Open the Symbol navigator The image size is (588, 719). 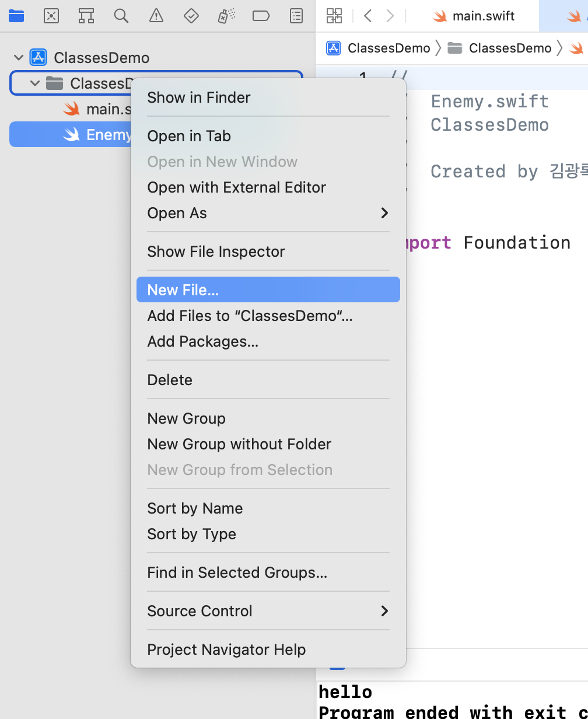pyautogui.click(x=86, y=16)
